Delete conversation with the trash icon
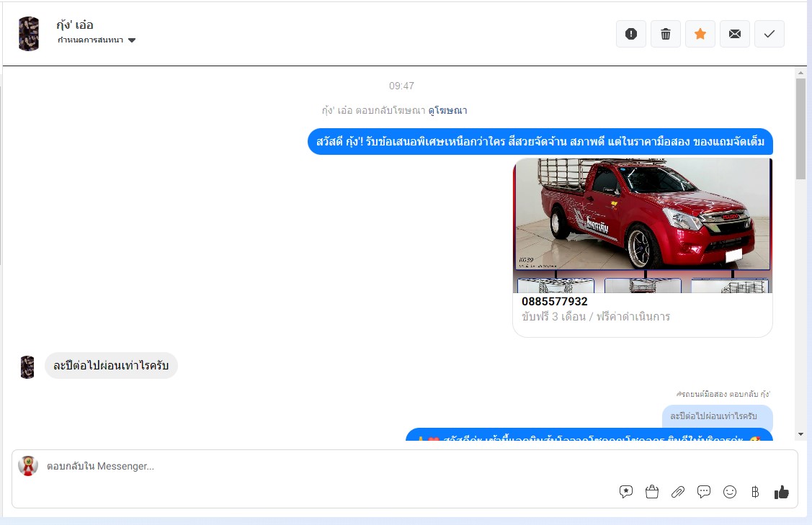 tap(666, 34)
